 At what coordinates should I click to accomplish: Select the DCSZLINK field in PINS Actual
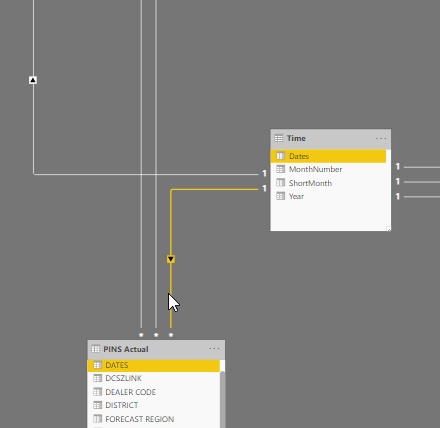[x=154, y=378]
